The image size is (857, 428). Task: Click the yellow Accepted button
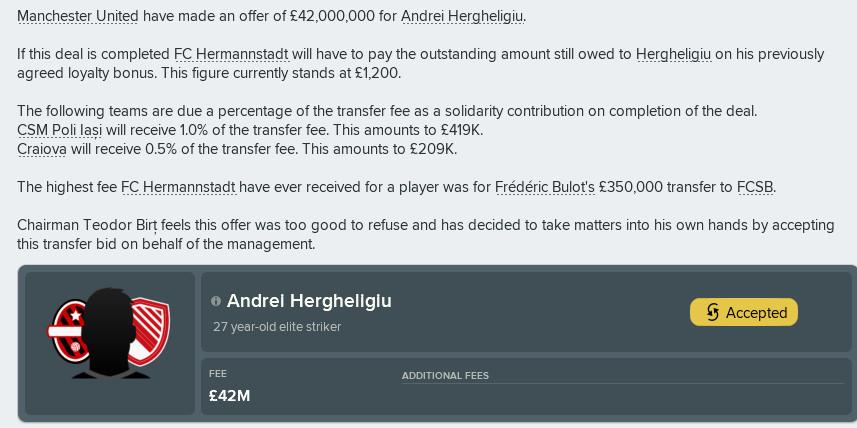click(743, 313)
